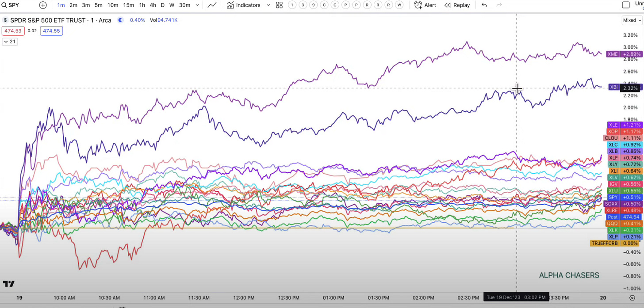Collapse the 21 compared symbols legend
The width and height of the screenshot is (644, 308).
click(10, 42)
